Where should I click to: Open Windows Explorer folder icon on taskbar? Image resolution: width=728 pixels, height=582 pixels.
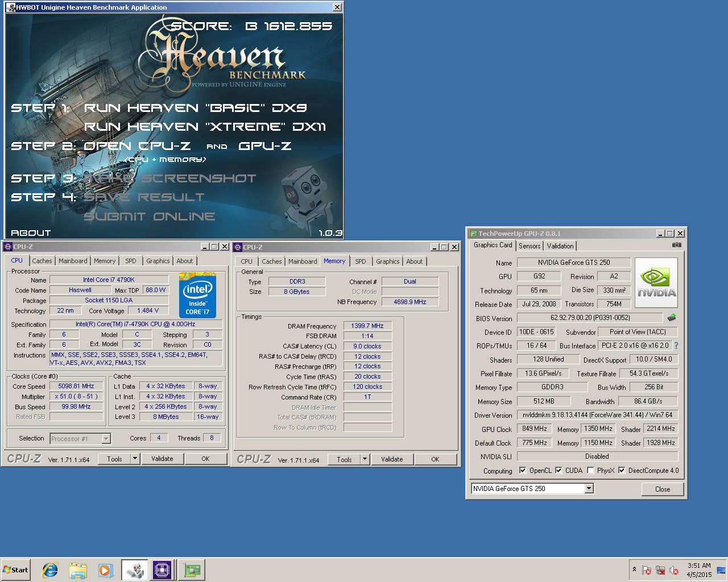(78, 570)
